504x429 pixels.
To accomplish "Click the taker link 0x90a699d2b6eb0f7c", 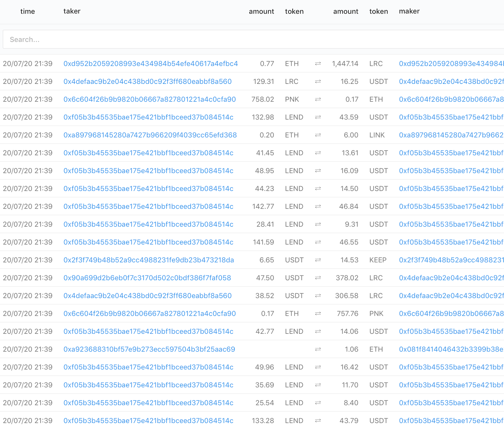I will [x=147, y=278].
